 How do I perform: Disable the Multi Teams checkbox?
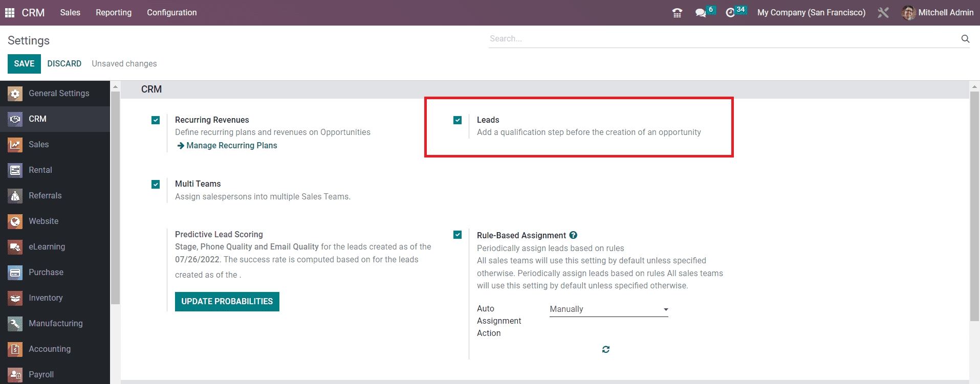(x=156, y=184)
